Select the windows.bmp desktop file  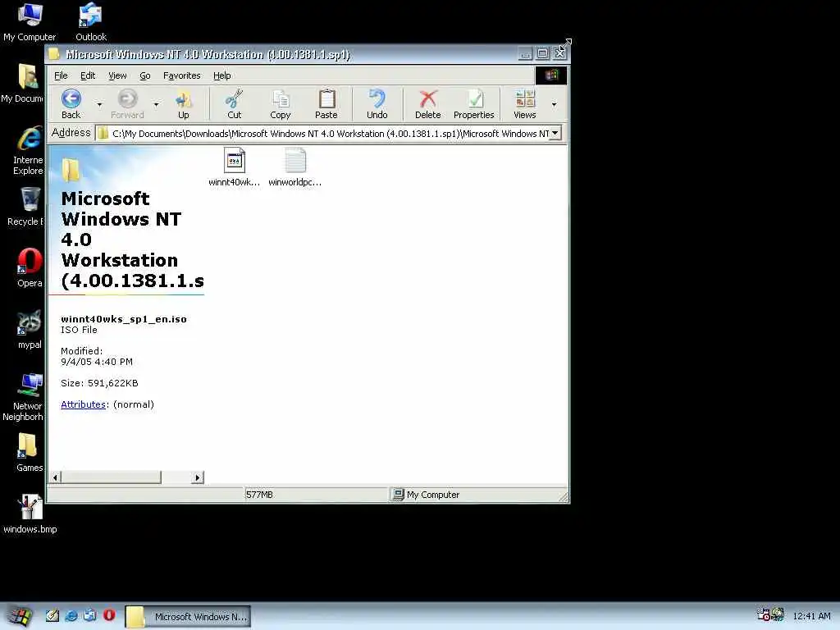[30, 514]
